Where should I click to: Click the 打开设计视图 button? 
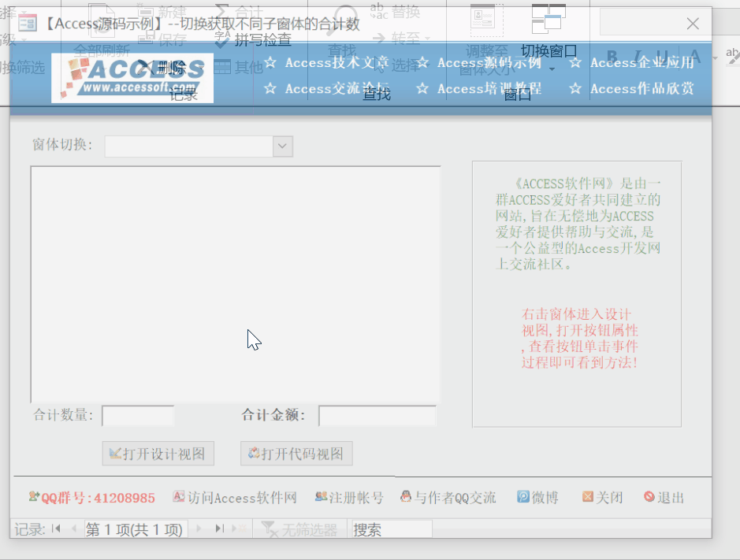point(158,454)
